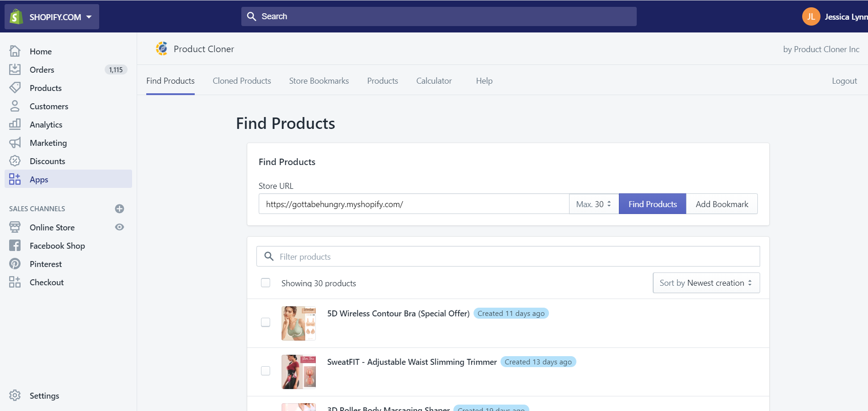
Task: Click the Analytics bar chart icon
Action: (x=15, y=124)
